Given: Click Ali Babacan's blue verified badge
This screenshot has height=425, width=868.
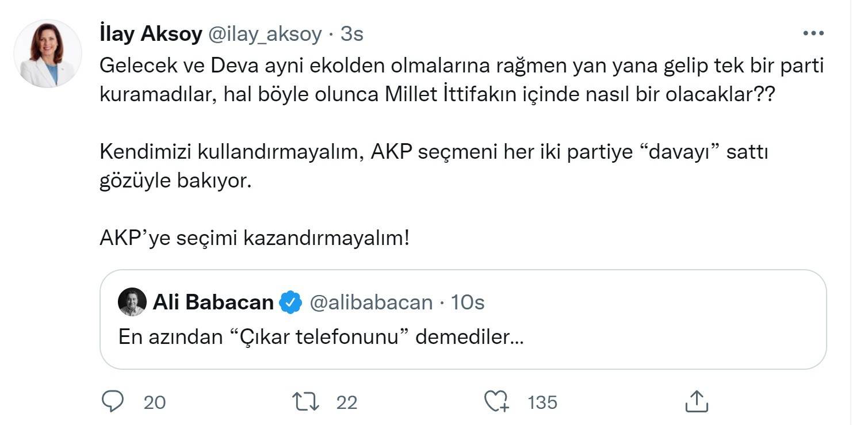Looking at the screenshot, I should 290,303.
